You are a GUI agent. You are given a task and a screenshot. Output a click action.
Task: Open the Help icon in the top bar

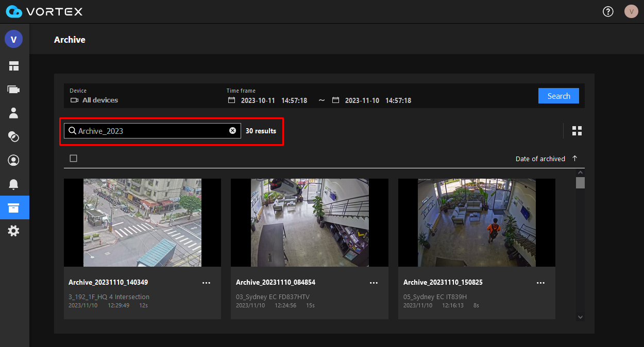click(608, 11)
